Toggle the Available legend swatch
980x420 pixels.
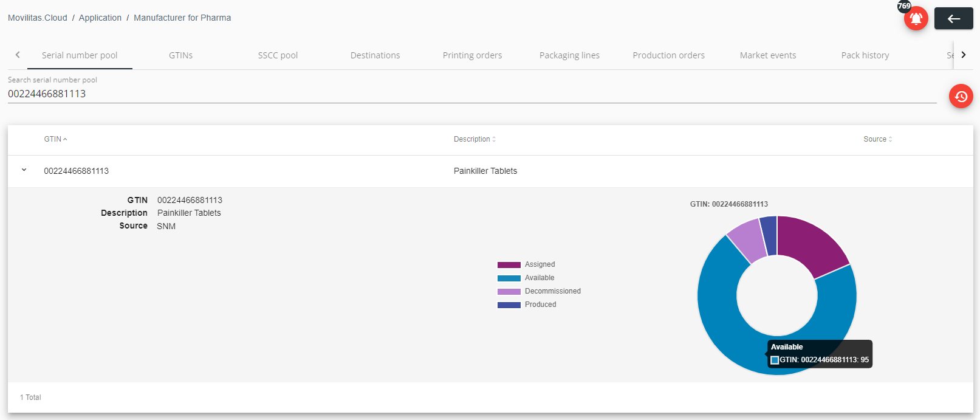[509, 278]
